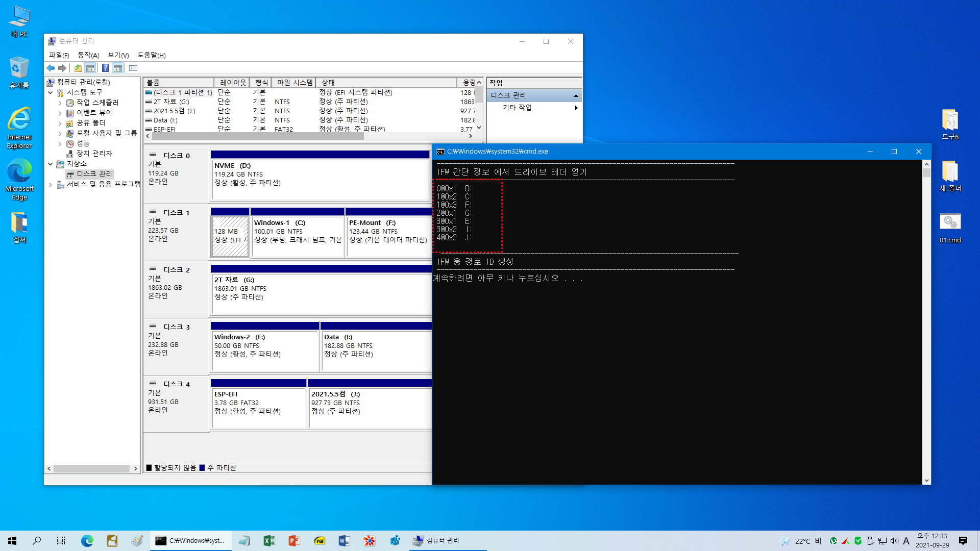Image resolution: width=980 pixels, height=551 pixels.
Task: Click the Windows Start button
Action: [12, 541]
